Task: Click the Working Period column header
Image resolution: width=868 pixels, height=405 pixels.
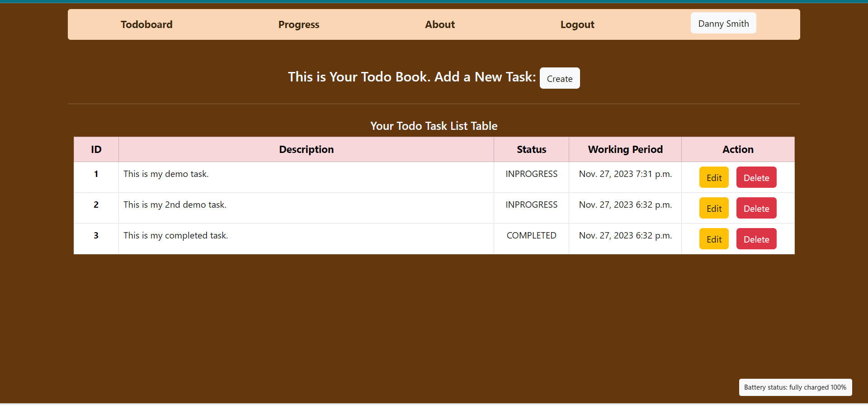Action: pyautogui.click(x=625, y=149)
